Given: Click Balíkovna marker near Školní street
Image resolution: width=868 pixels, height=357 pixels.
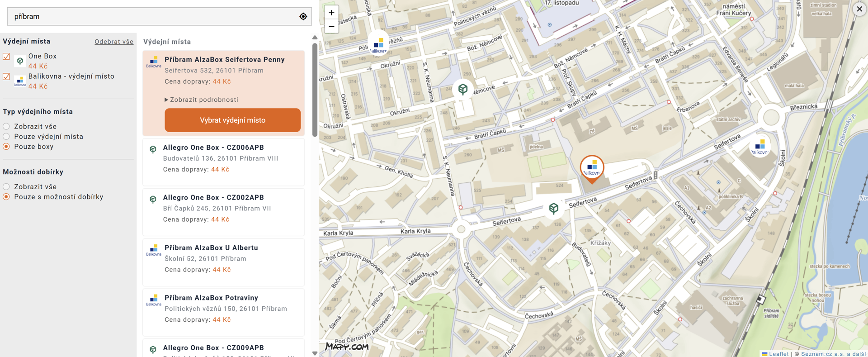Looking at the screenshot, I should coord(760,146).
